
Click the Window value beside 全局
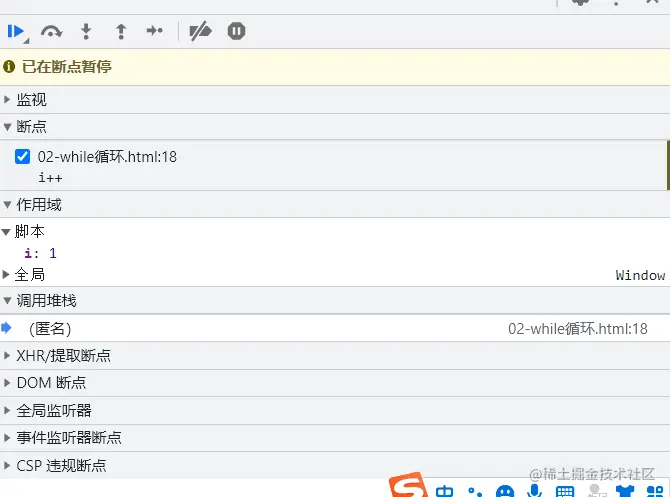coord(640,275)
